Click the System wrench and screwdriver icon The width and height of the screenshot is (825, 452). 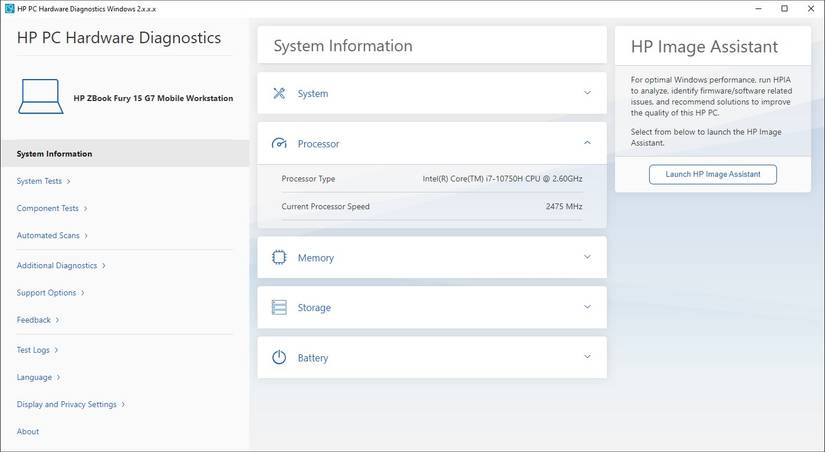pos(279,93)
